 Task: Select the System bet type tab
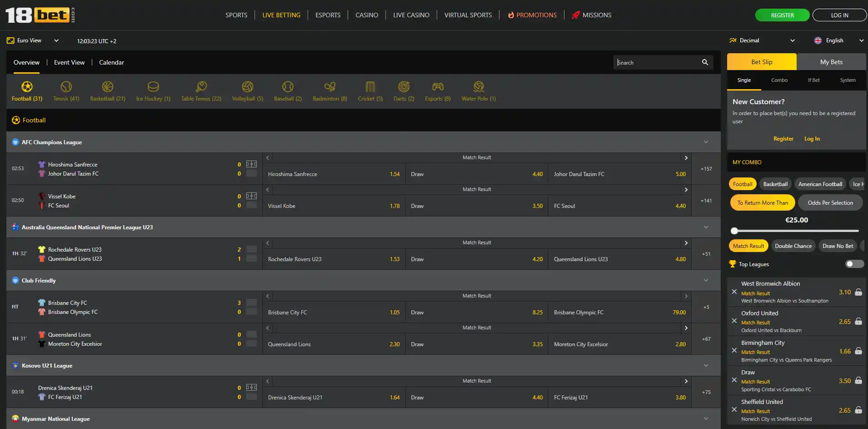[x=848, y=80]
